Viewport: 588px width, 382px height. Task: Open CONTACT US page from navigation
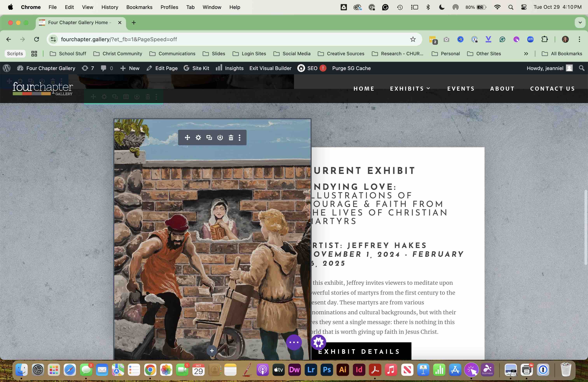(552, 88)
